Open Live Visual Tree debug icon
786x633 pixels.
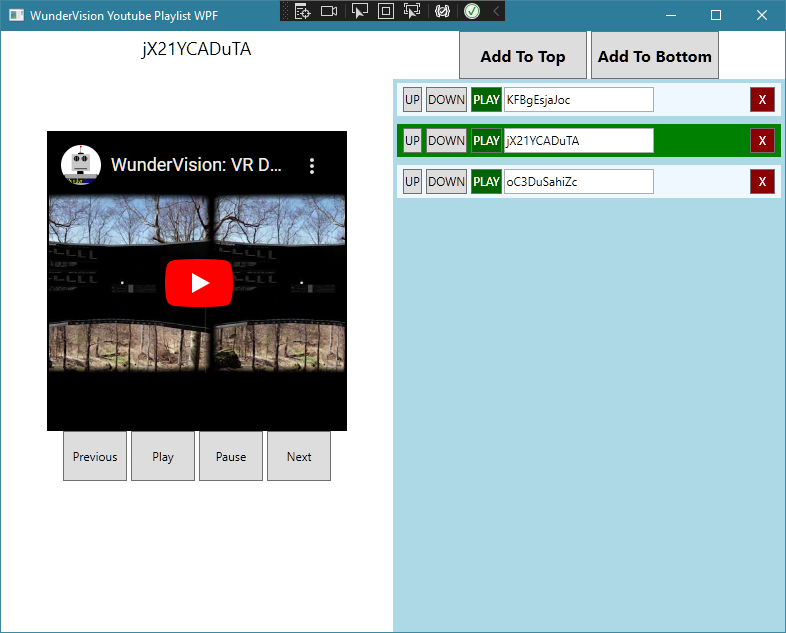302,11
